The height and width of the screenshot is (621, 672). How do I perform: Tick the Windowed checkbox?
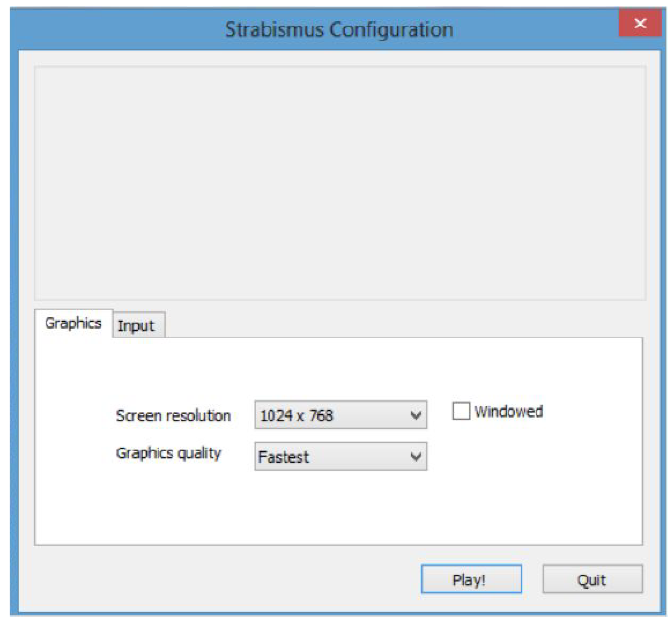coord(461,411)
